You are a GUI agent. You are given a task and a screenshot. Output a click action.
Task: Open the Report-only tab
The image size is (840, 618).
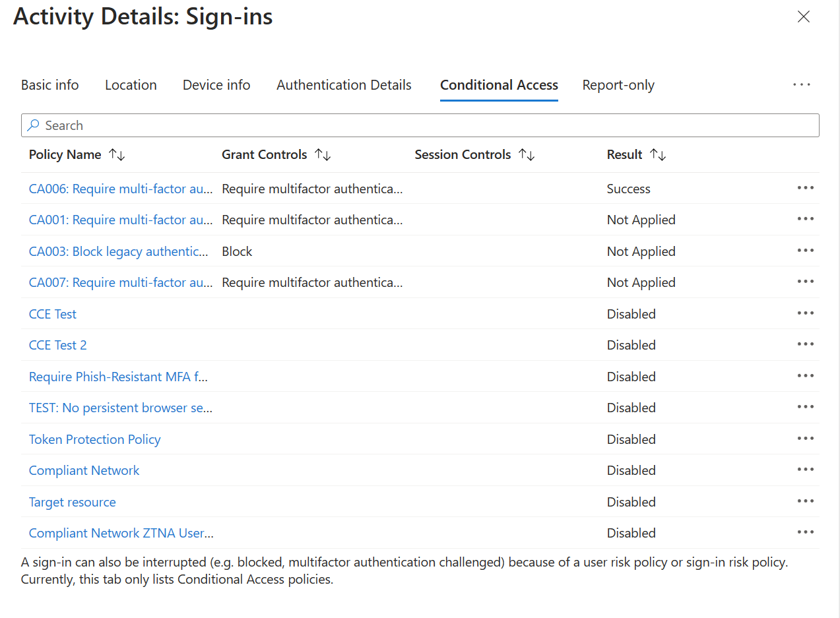(618, 85)
